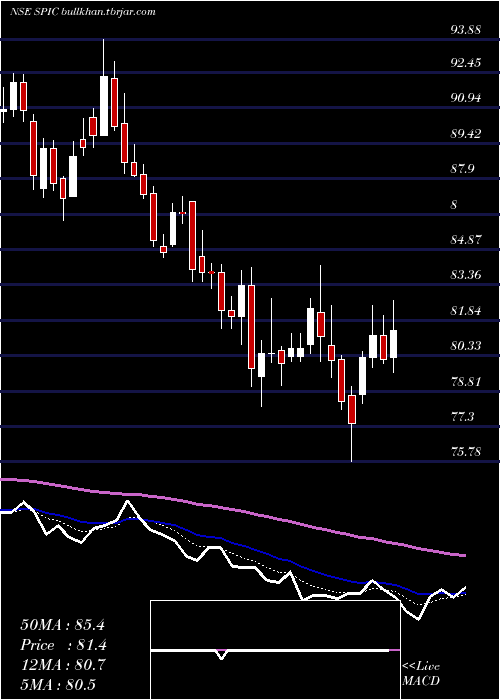Click the 'Price : 81.4' readout
500x700 pixels.
pyautogui.click(x=63, y=645)
